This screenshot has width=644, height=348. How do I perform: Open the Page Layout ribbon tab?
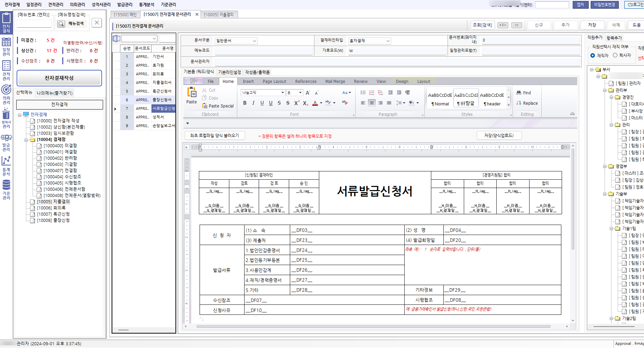click(274, 82)
